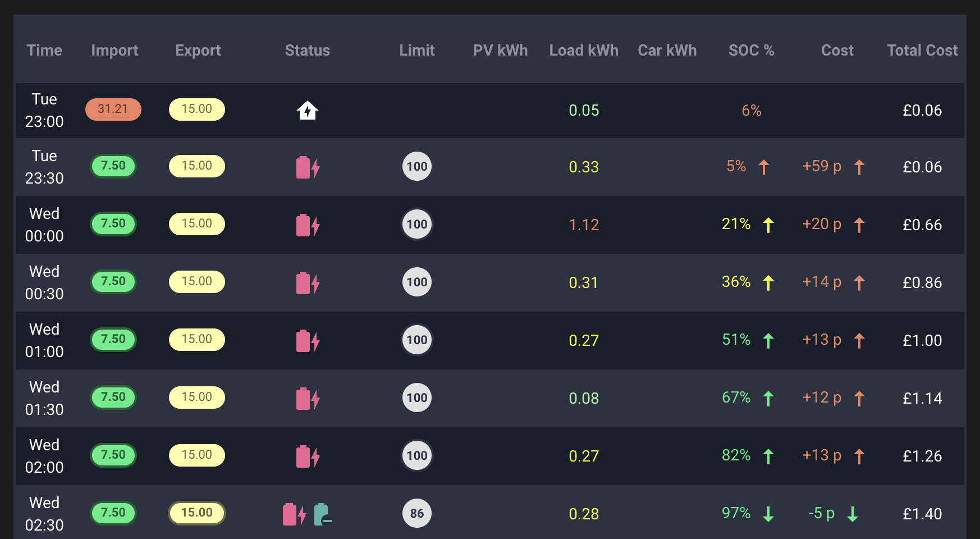980x539 pixels.
Task: Click the house power icon at Tue 23:00
Action: (x=308, y=111)
